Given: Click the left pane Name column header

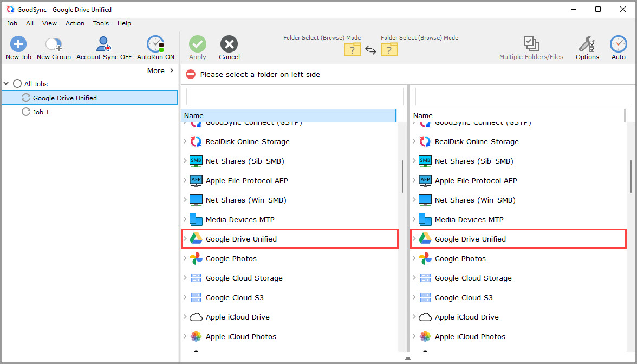Looking at the screenshot, I should [288, 115].
